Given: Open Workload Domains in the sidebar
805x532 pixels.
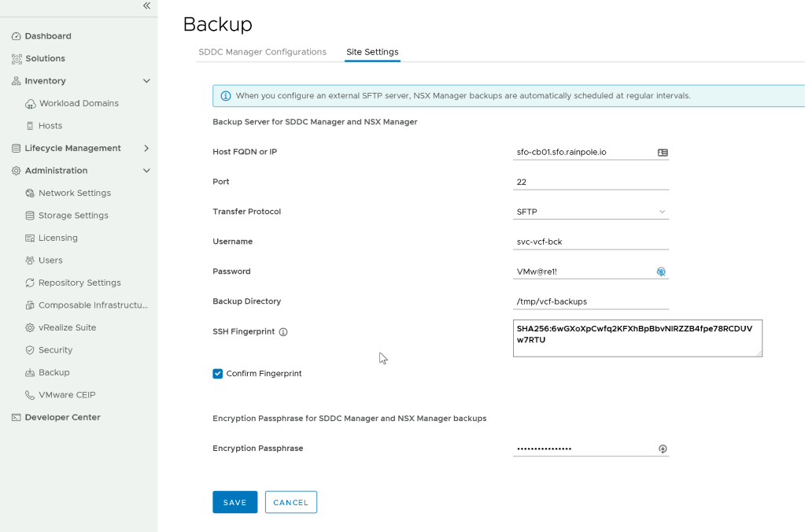Looking at the screenshot, I should 79,104.
